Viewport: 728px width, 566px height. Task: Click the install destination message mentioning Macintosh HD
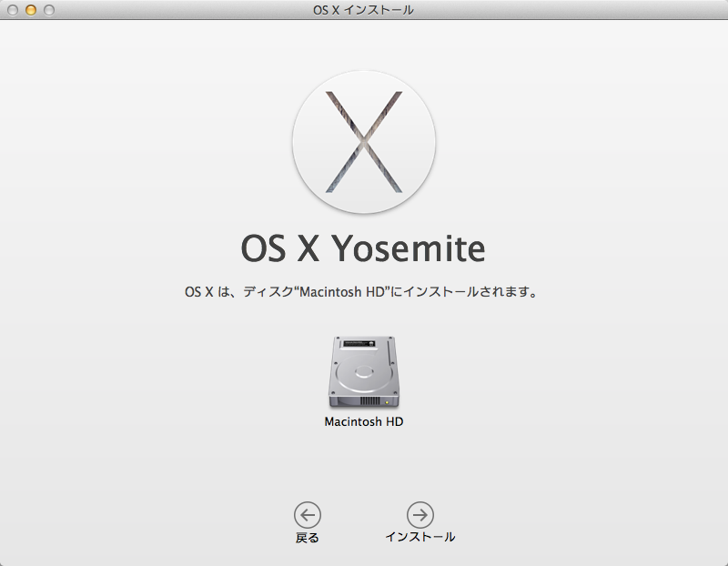[x=361, y=292]
